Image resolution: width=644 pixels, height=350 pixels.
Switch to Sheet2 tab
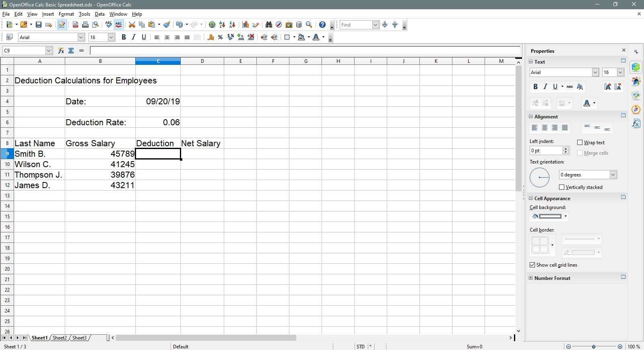60,338
